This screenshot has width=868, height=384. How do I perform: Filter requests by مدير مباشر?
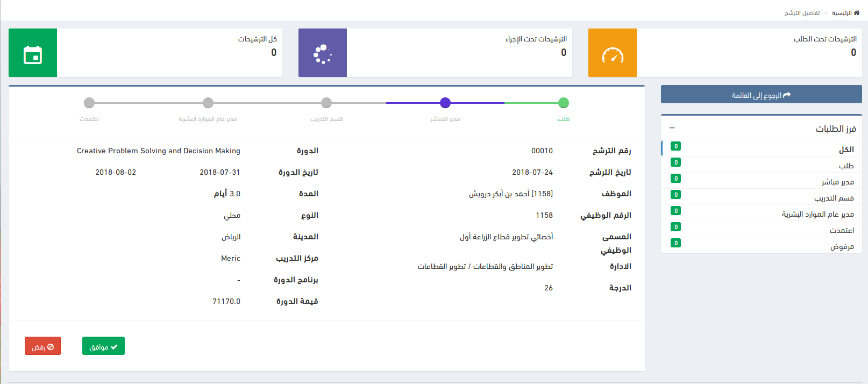tap(837, 182)
